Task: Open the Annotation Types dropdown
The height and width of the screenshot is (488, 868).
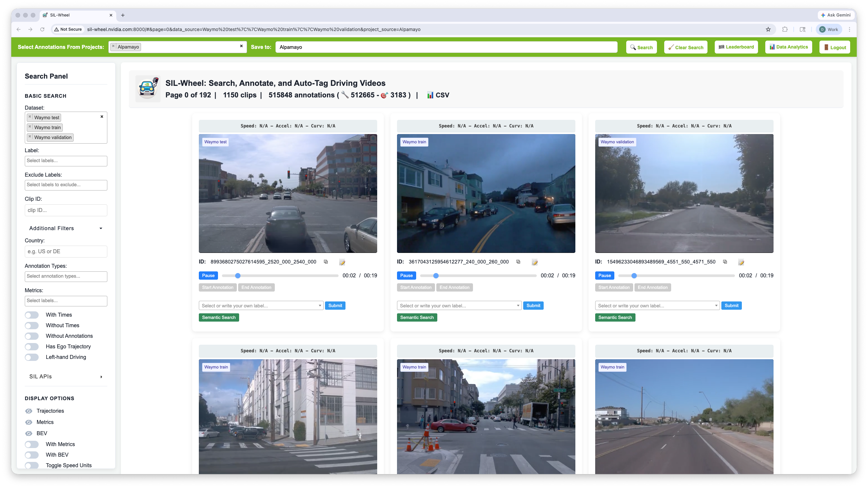Action: 66,276
